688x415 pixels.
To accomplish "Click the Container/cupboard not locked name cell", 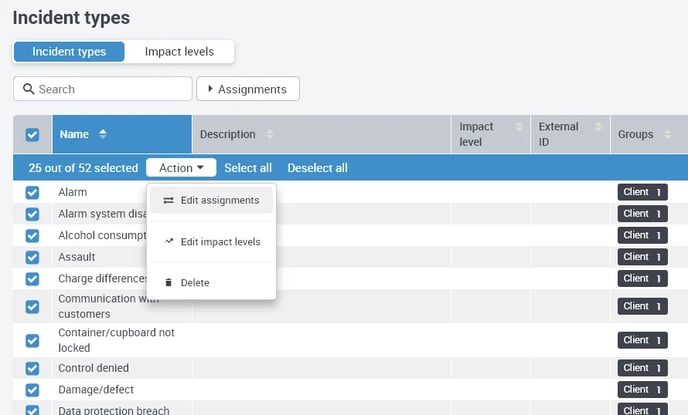I will click(116, 340).
